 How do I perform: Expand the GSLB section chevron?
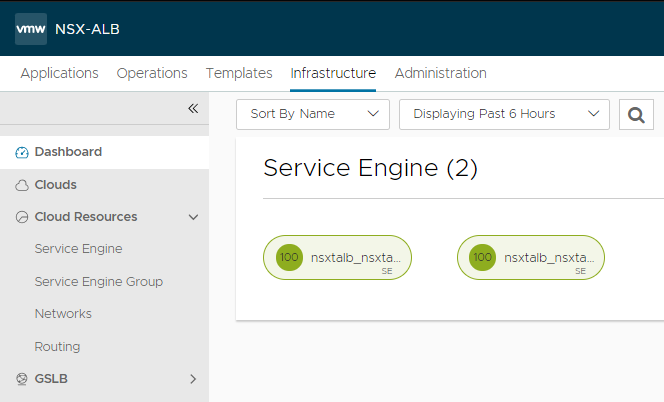coord(193,379)
